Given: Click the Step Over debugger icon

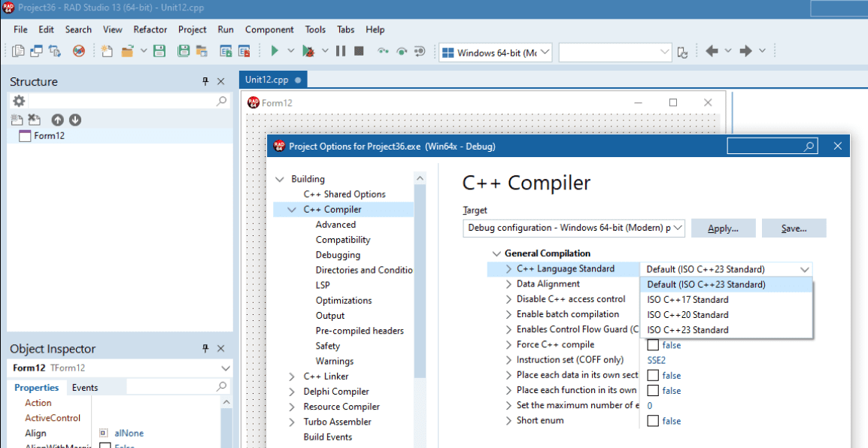Looking at the screenshot, I should 402,51.
